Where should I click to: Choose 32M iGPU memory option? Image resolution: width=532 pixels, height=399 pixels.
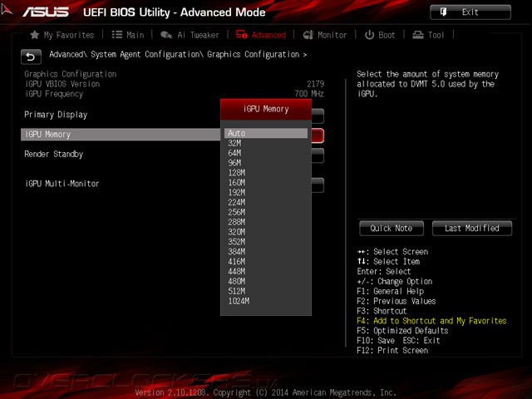(x=234, y=143)
